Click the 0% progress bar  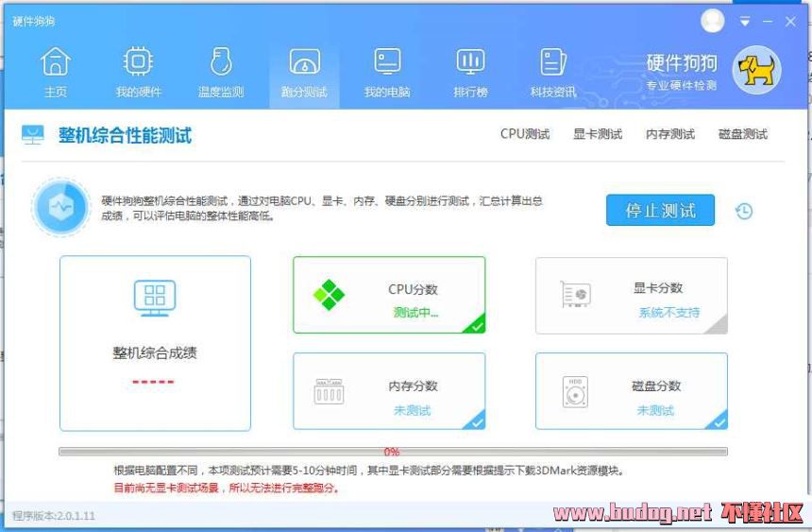tap(393, 452)
